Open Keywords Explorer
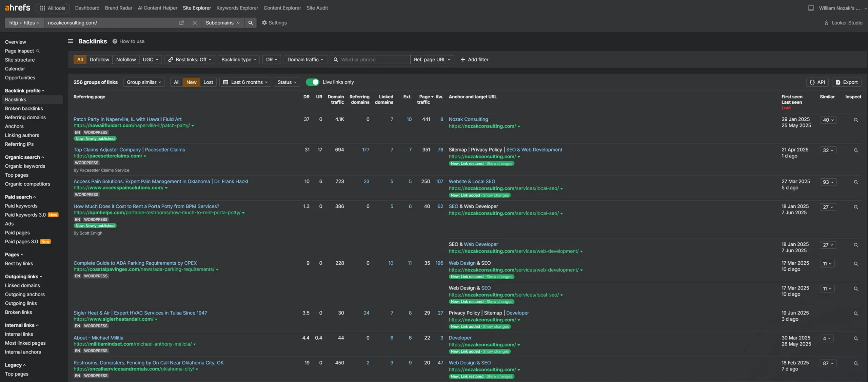The image size is (868, 382). tap(237, 8)
